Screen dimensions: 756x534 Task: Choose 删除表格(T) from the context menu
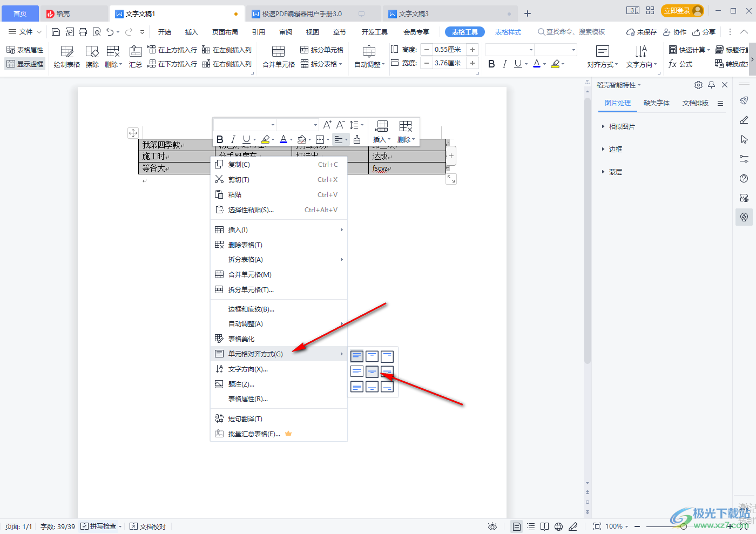[279, 245]
